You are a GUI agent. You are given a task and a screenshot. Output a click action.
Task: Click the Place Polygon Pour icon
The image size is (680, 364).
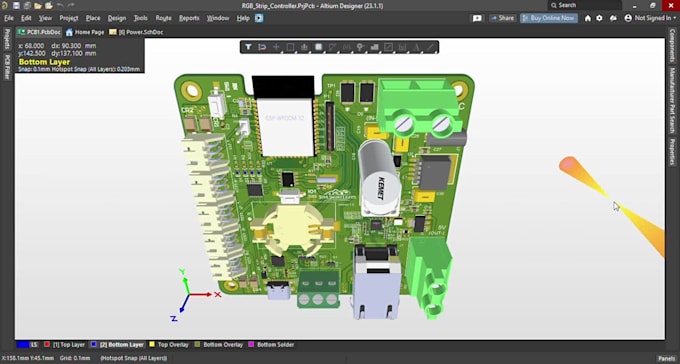click(375, 47)
